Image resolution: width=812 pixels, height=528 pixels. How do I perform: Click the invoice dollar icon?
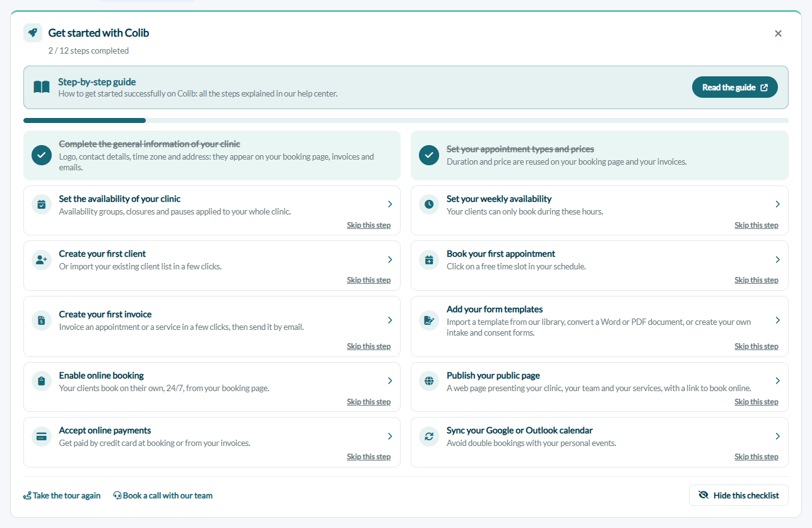42,320
